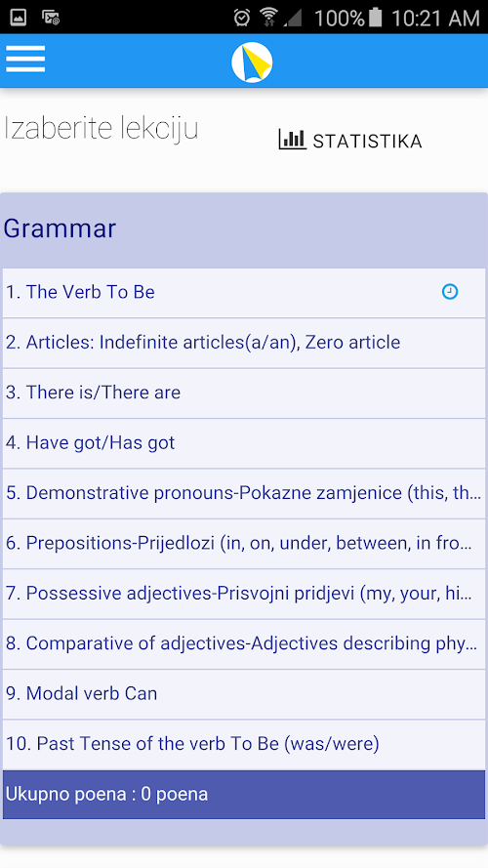Tap the Wi-Fi status icon
The height and width of the screenshot is (868, 488).
[x=268, y=18]
